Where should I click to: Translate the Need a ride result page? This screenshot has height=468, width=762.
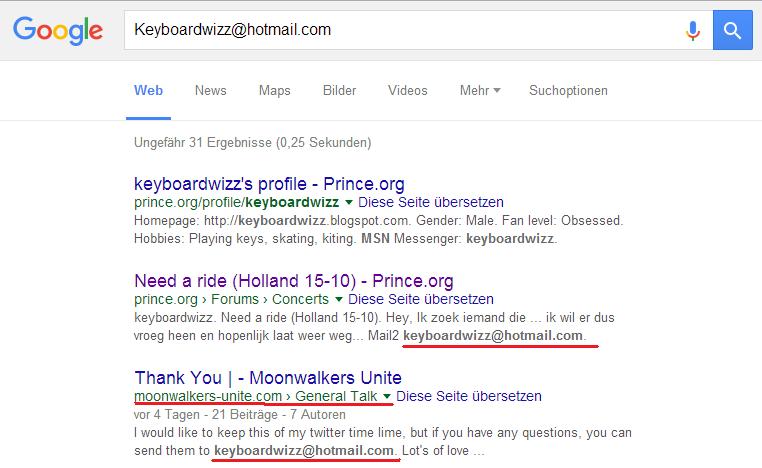[420, 299]
